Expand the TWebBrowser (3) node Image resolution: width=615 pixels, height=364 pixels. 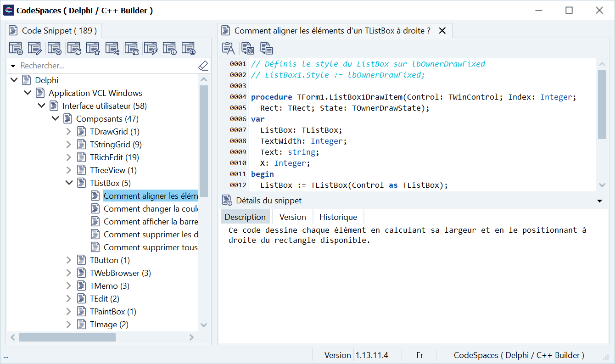click(x=69, y=273)
